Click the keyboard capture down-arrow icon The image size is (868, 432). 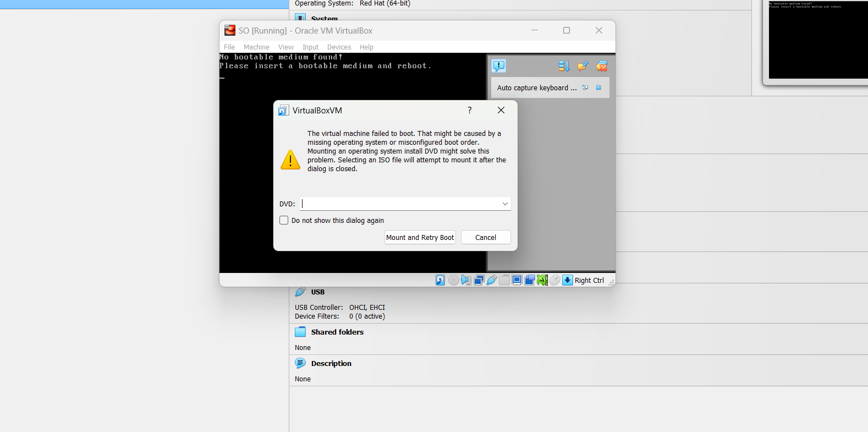point(568,280)
